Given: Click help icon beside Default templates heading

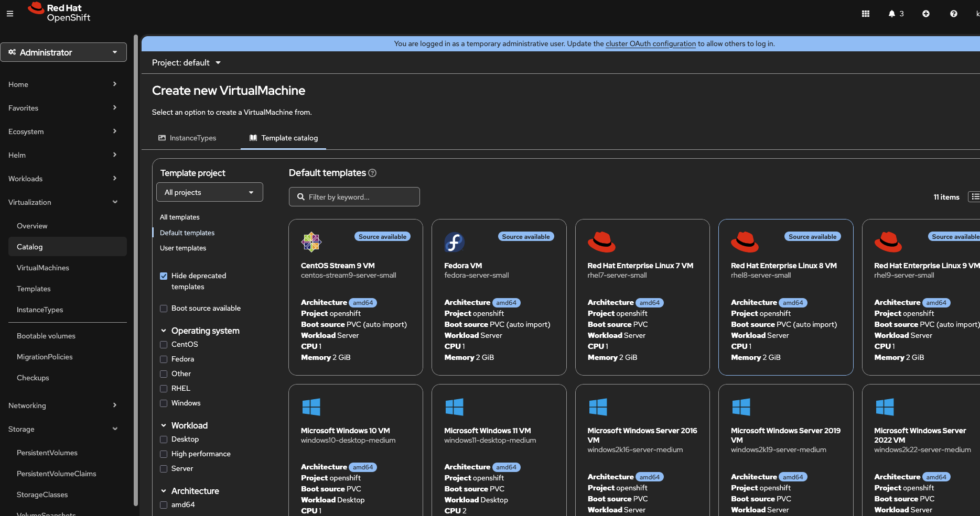Looking at the screenshot, I should point(372,173).
